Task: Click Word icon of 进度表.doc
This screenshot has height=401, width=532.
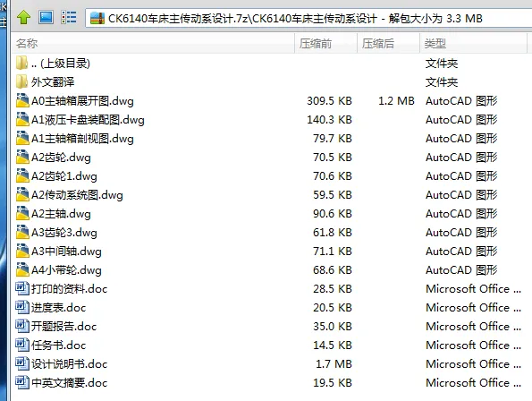Action: pyautogui.click(x=22, y=307)
